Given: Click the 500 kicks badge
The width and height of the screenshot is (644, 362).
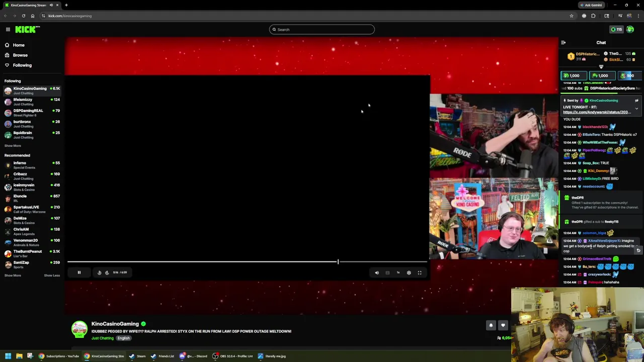Looking at the screenshot, I should [630, 76].
